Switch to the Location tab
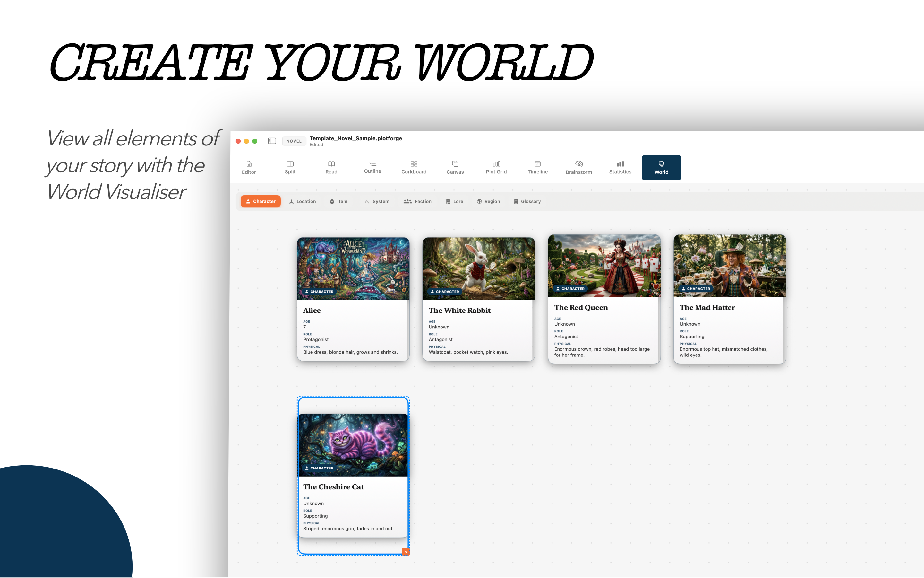The image size is (924, 578). [303, 201]
